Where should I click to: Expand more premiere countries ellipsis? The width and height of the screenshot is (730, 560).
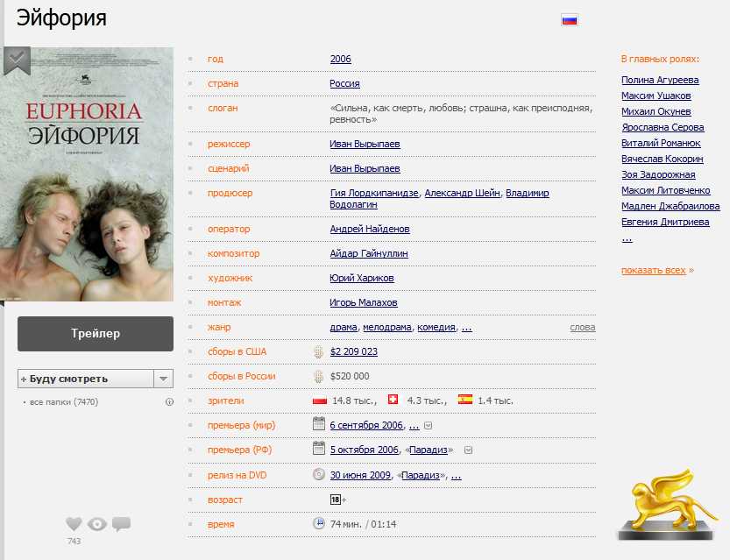click(x=414, y=425)
